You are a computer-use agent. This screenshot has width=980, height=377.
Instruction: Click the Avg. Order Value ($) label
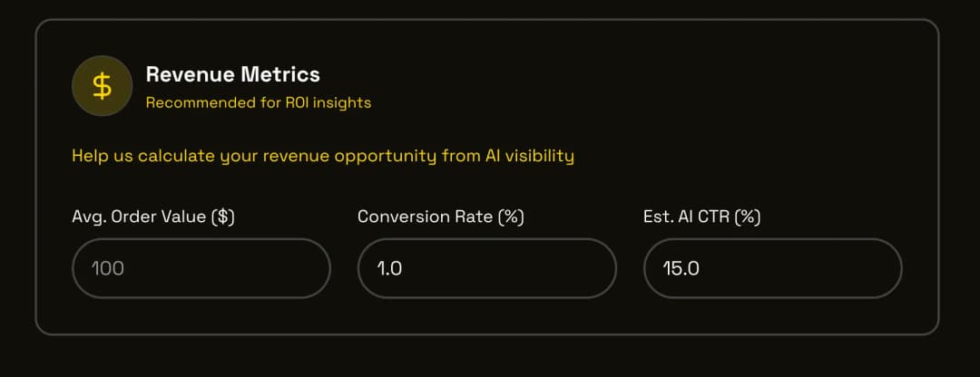pos(153,217)
